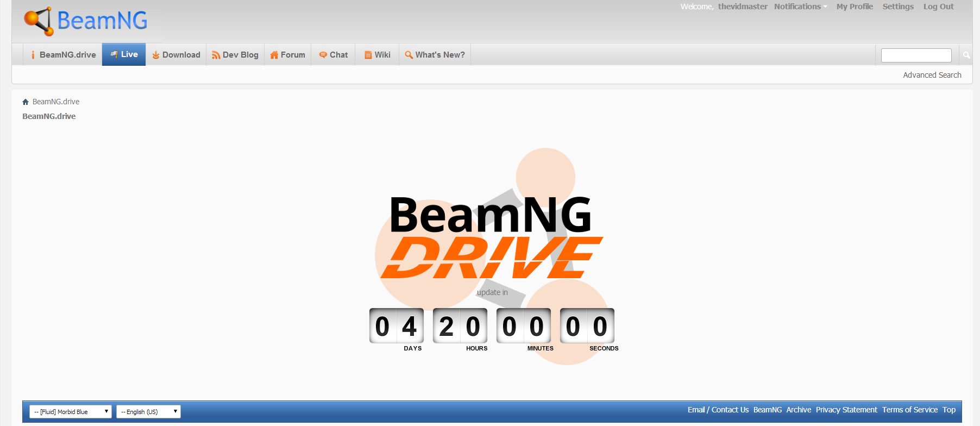Click the hours counter showing 20
This screenshot has width=980, height=426.
pos(460,326)
